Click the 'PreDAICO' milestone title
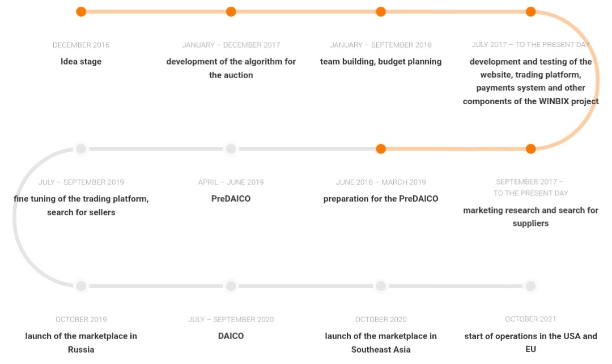The width and height of the screenshot is (612, 364). [x=231, y=199]
